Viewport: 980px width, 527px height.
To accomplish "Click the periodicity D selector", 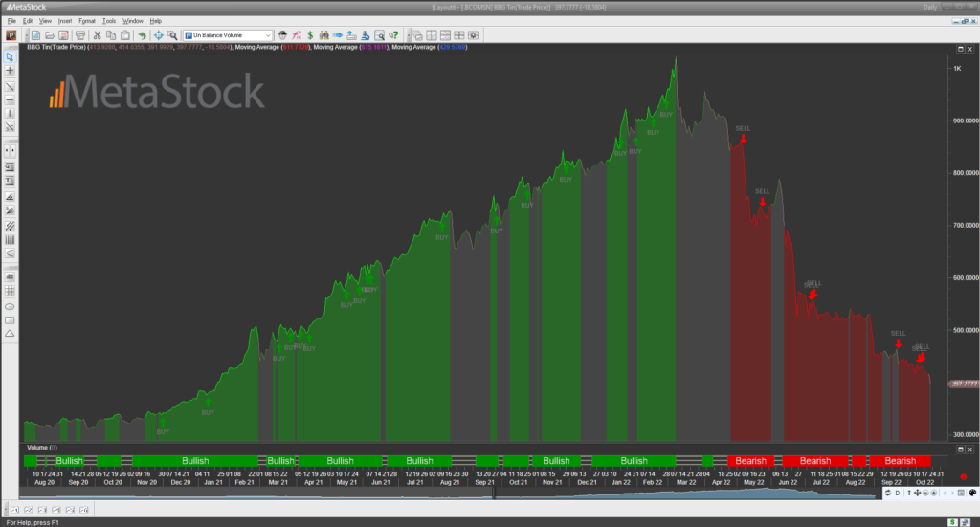I will (899, 494).
